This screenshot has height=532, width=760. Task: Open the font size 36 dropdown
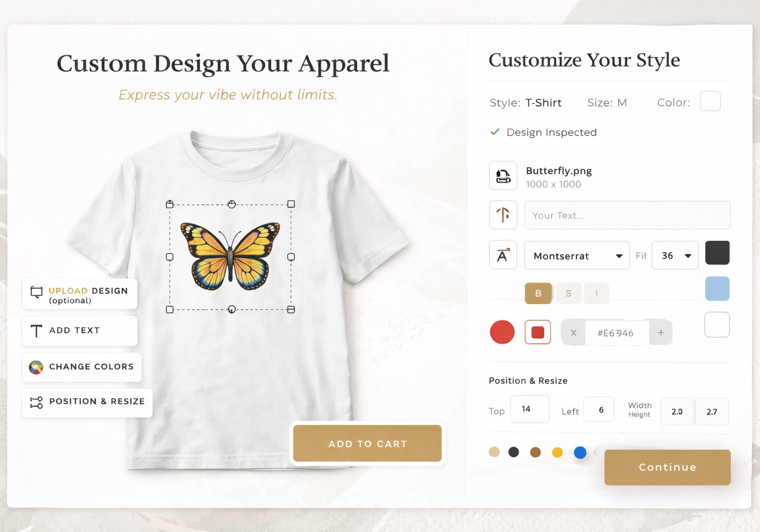675,255
